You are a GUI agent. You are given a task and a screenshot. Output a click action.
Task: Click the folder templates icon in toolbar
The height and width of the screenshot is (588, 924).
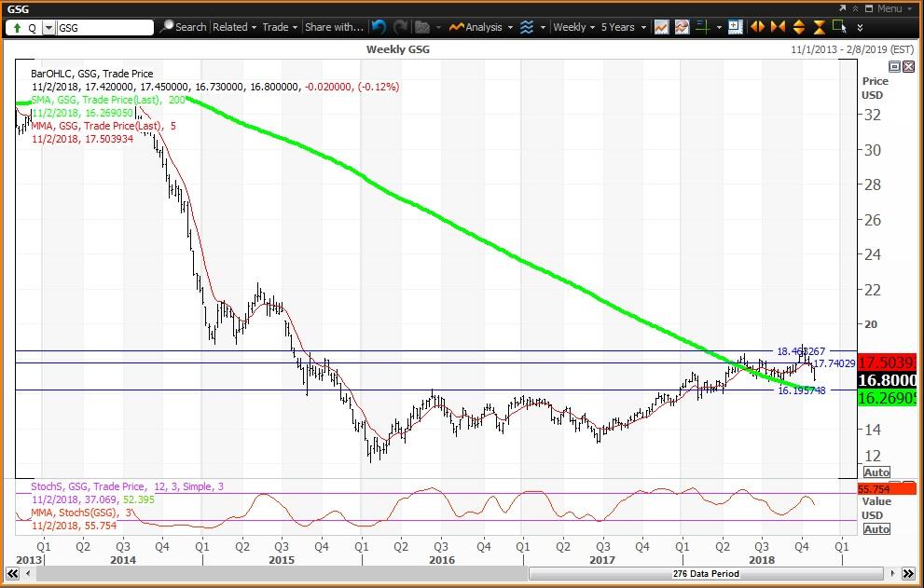pyautogui.click(x=422, y=27)
